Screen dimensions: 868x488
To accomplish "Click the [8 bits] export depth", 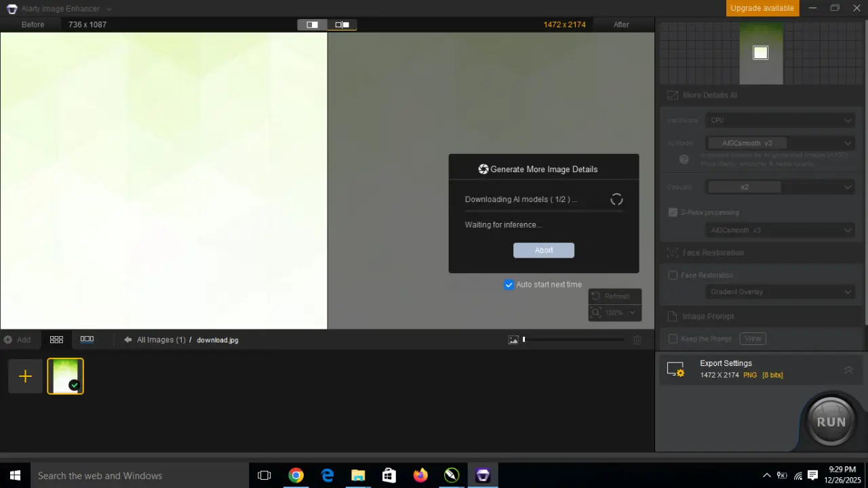I will 772,375.
